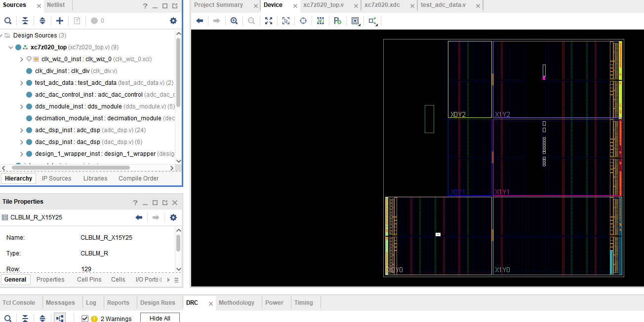
Task: Expand the adc_dsp_inst entry
Action: point(21,130)
